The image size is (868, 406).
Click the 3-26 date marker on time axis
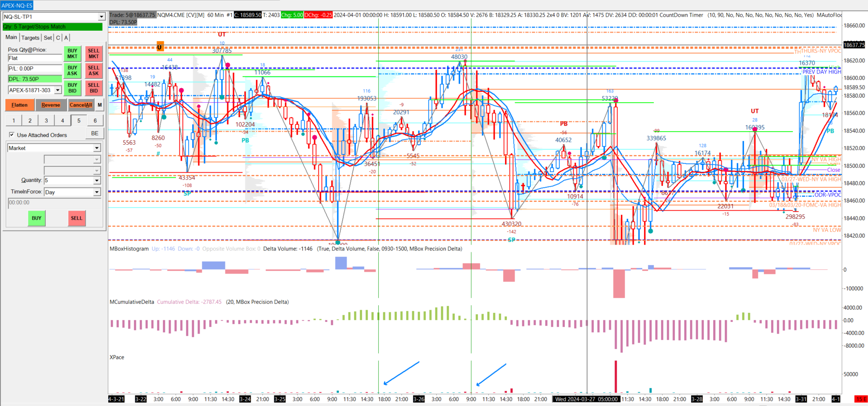pyautogui.click(x=419, y=399)
